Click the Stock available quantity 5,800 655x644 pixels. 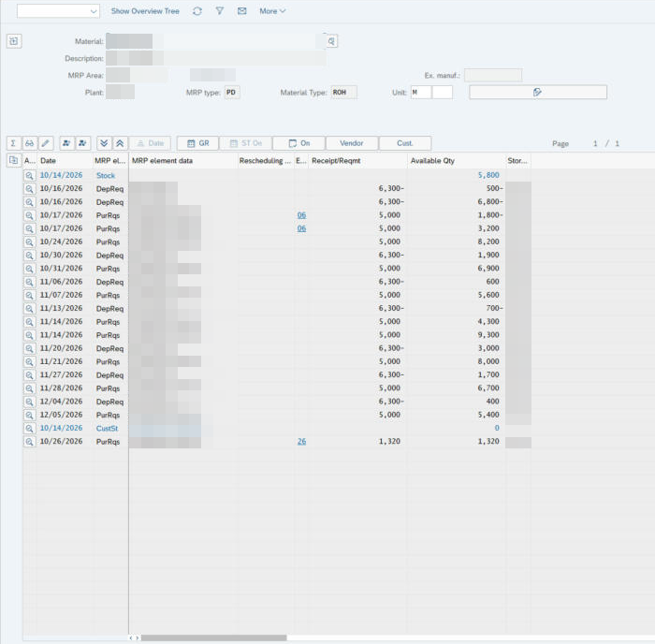(488, 175)
